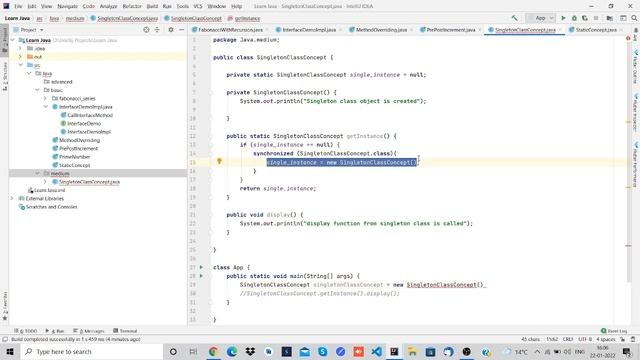Open Search Everywhere magnifier icon
The width and height of the screenshot is (640, 360).
634,18
